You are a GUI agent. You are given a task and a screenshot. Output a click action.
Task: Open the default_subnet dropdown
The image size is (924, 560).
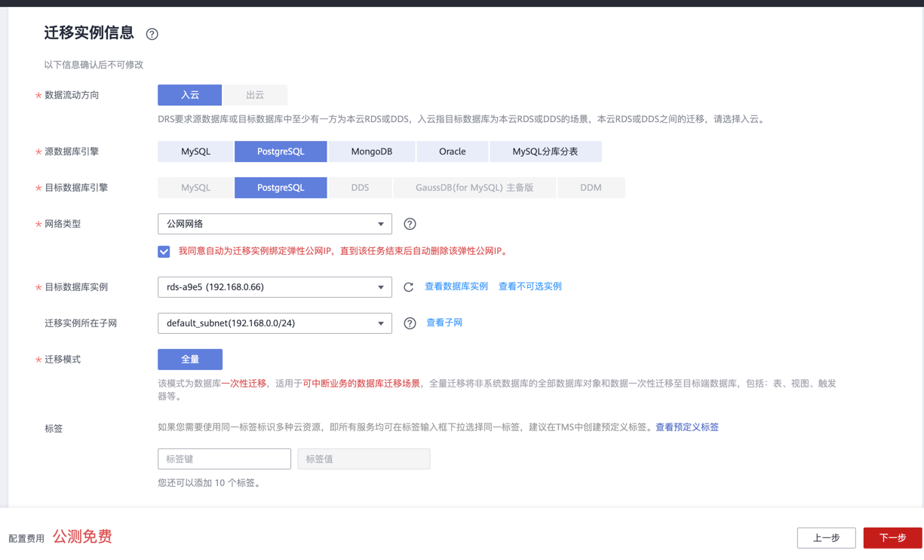275,323
